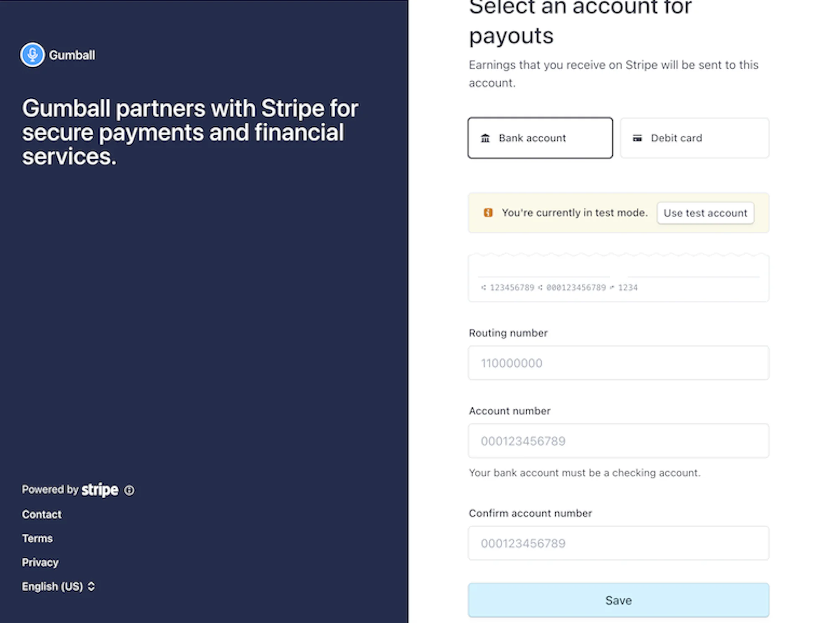The width and height of the screenshot is (840, 623).
Task: Focus the Routing number field
Action: click(x=619, y=363)
